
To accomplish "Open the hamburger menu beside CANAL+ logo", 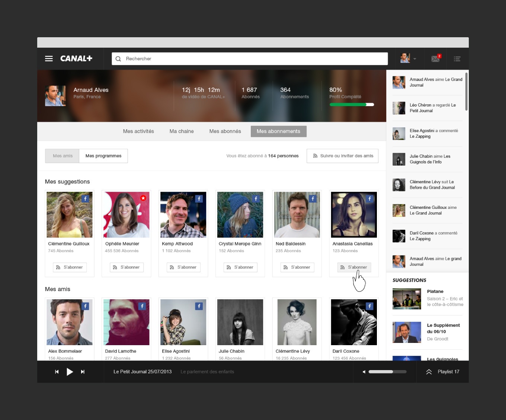I will [x=49, y=58].
